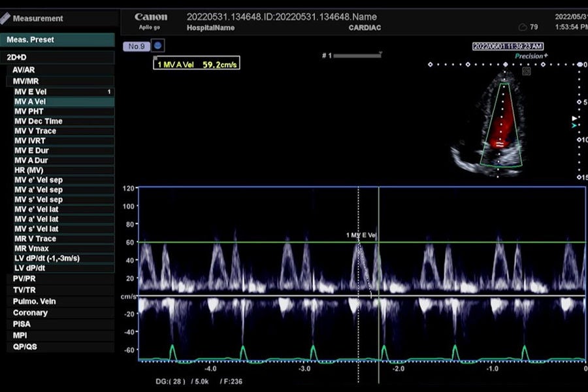Open the MPI measurement group
Screen dimensions: 588x392
60,335
